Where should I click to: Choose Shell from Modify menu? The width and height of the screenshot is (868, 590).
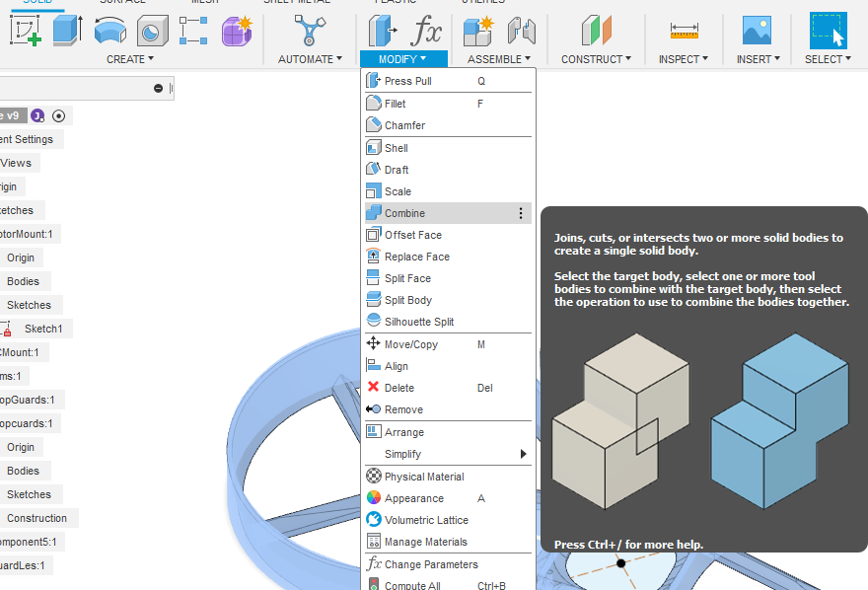(x=449, y=148)
